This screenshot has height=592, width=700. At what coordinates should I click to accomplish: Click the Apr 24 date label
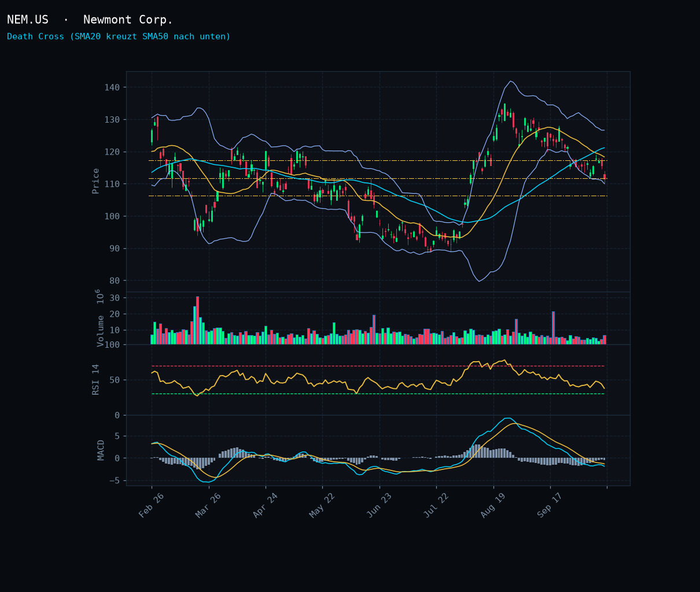(x=265, y=505)
